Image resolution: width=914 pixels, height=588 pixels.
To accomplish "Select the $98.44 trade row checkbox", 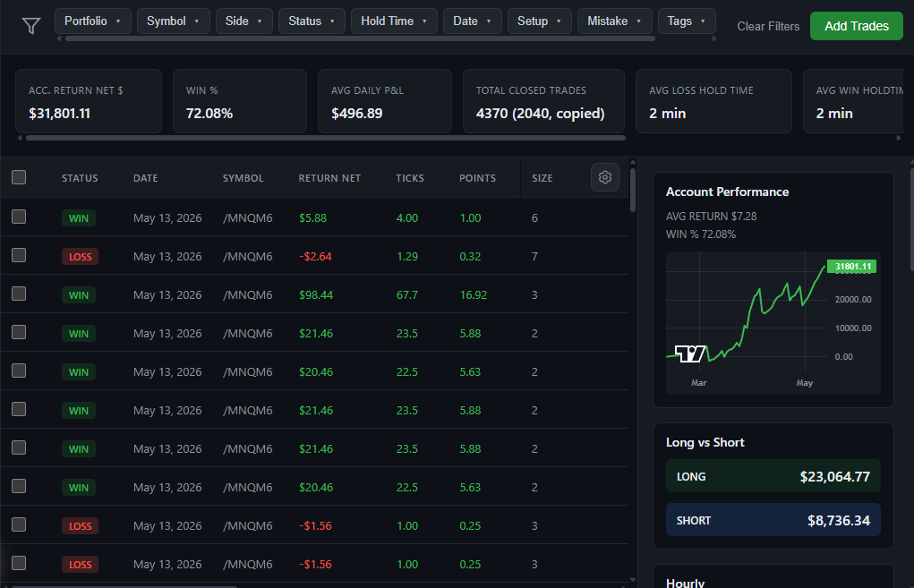I will [x=19, y=294].
